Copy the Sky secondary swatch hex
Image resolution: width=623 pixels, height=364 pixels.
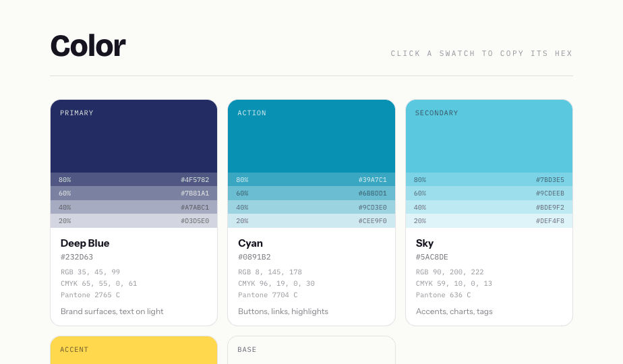click(x=489, y=136)
